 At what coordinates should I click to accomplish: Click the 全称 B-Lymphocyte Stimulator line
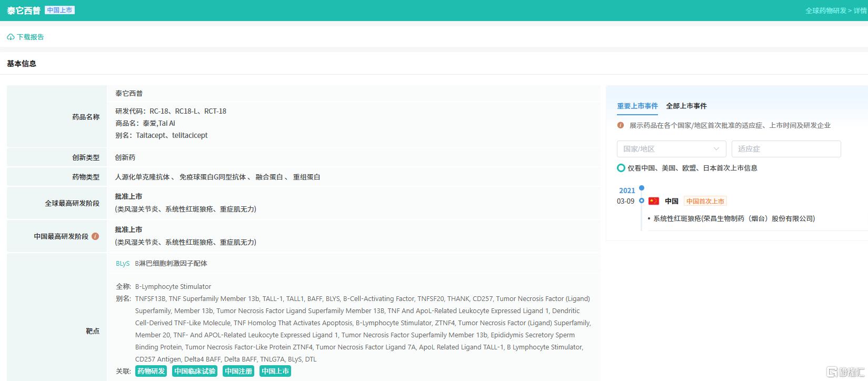coord(163,287)
